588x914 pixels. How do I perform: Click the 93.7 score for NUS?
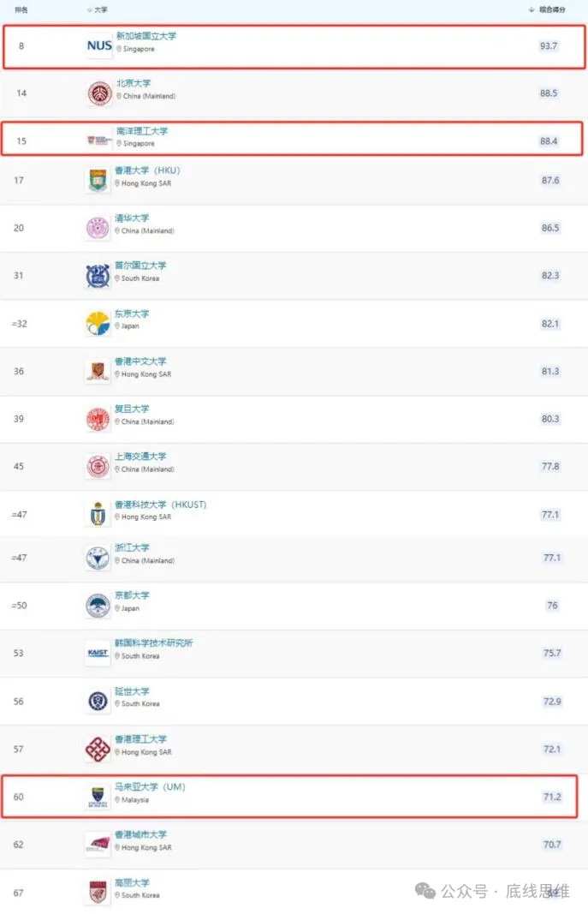pos(548,45)
